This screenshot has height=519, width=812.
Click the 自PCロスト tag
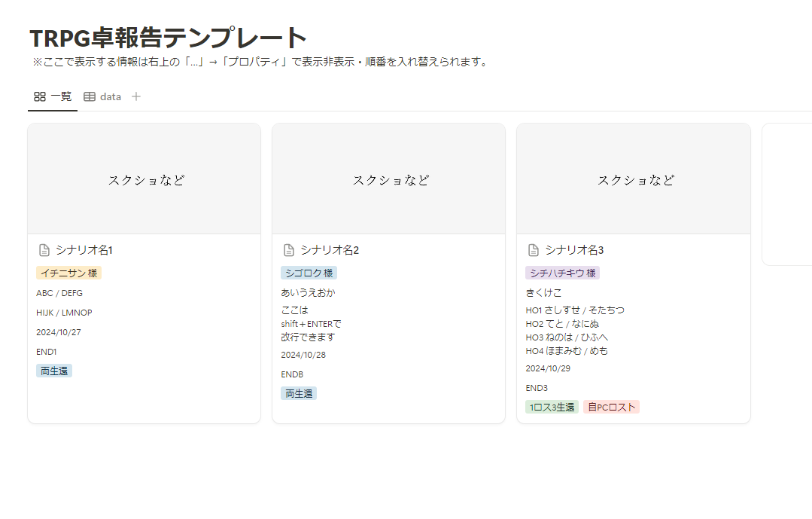click(x=612, y=407)
